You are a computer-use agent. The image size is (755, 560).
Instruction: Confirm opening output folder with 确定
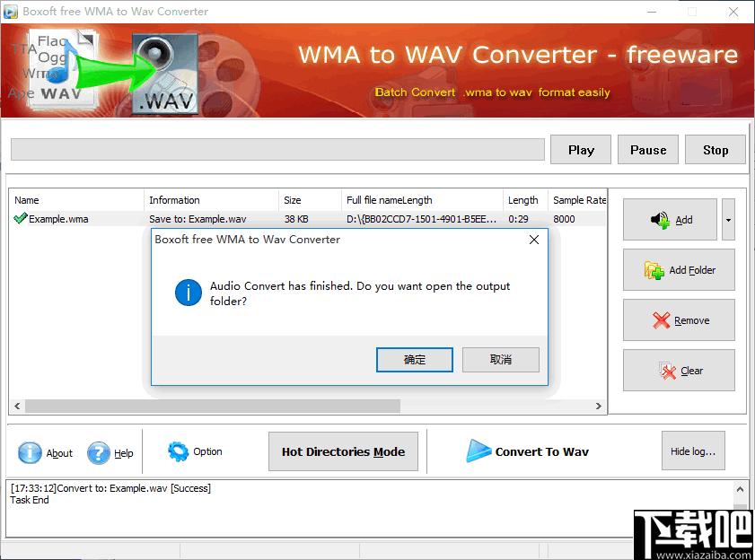click(x=415, y=360)
